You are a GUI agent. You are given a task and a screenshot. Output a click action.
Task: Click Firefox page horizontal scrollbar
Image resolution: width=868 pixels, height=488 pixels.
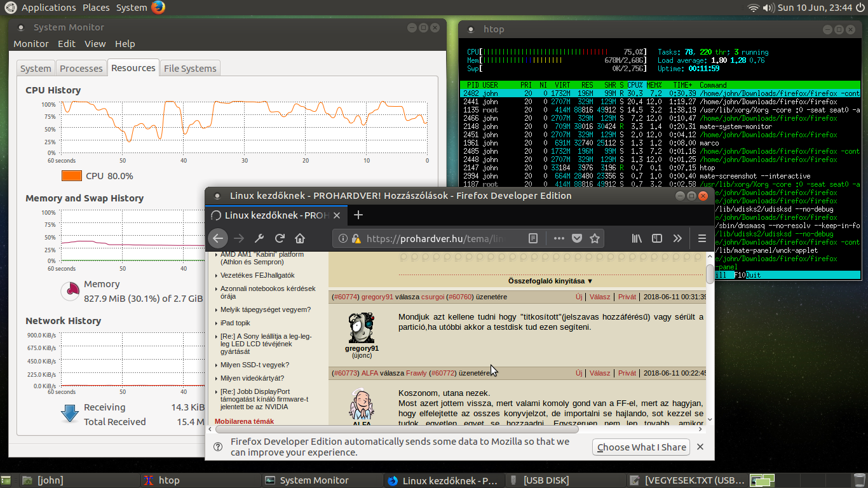tap(396, 430)
